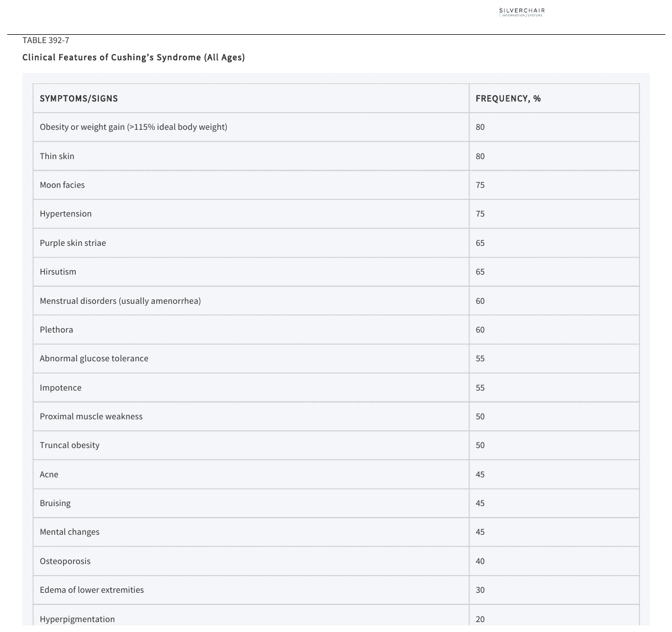This screenshot has height=632, width=672.
Task: Select Proximal muscle weakness entry
Action: pyautogui.click(x=91, y=417)
